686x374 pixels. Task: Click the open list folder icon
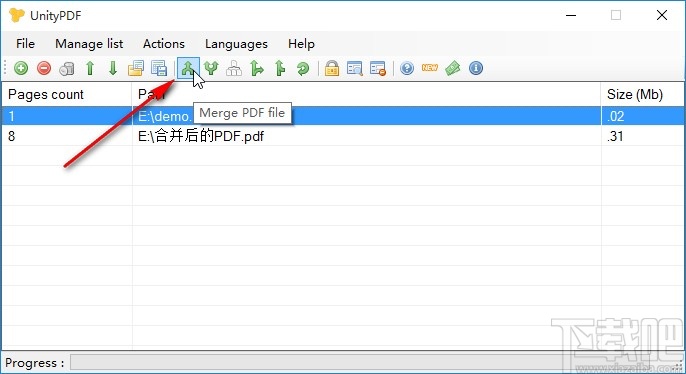[x=136, y=68]
